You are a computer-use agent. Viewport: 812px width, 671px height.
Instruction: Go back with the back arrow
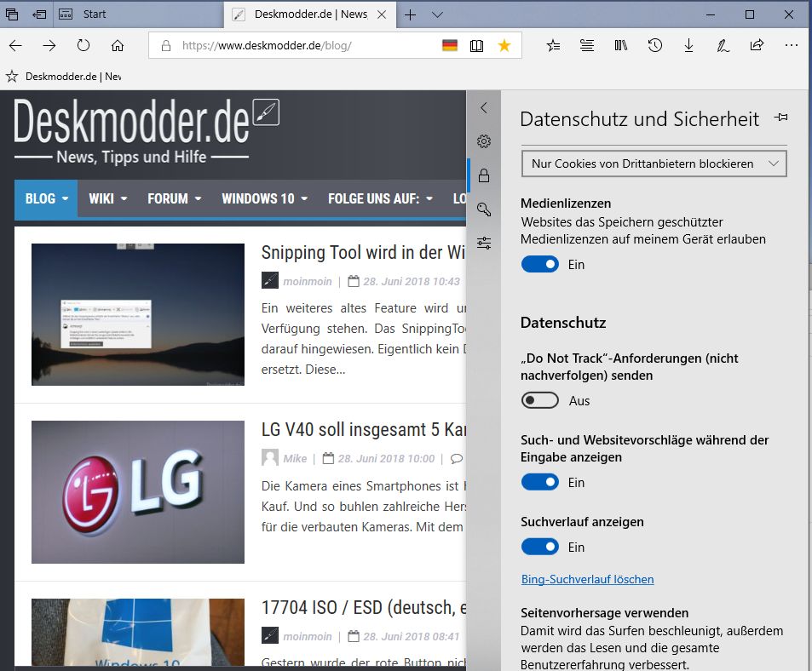(15, 45)
